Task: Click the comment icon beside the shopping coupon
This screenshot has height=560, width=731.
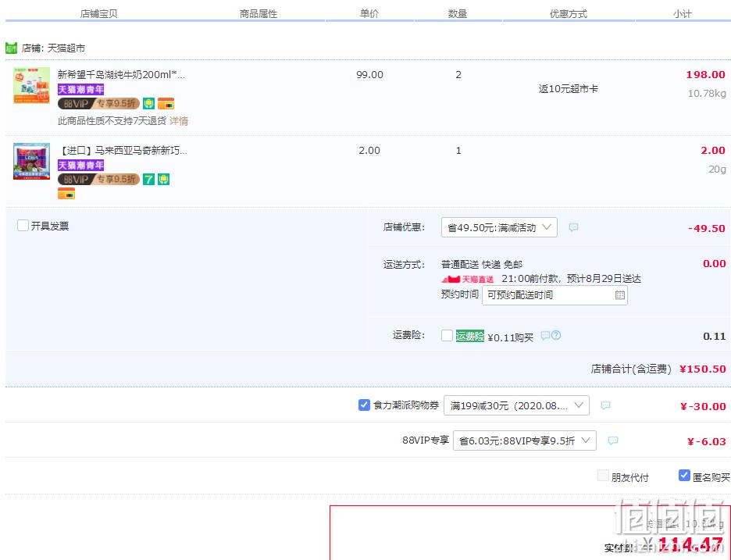Action: [x=605, y=405]
